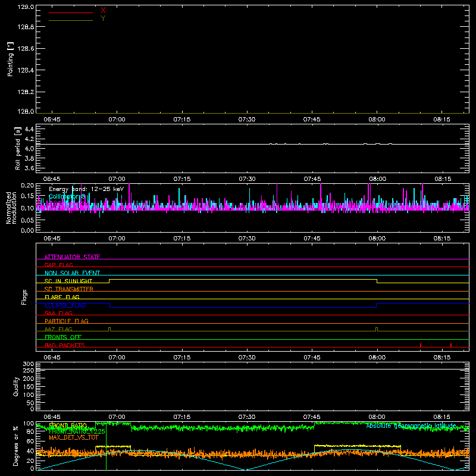The height and width of the screenshot is (476, 476).
Task: Click the SC_TRANSMITTER label
Action: (x=69, y=289)
